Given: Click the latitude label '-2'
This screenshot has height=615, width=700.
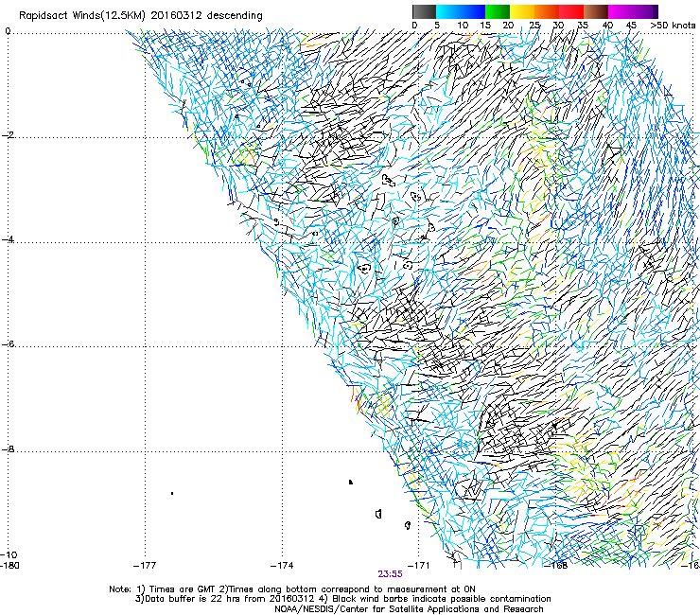Looking at the screenshot, I should [8, 135].
